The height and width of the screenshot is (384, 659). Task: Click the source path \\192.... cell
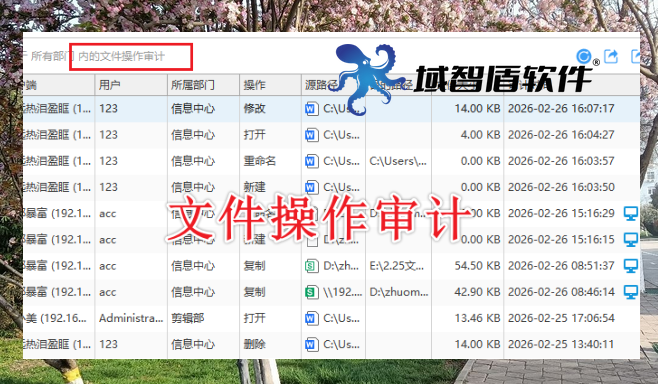tap(343, 292)
